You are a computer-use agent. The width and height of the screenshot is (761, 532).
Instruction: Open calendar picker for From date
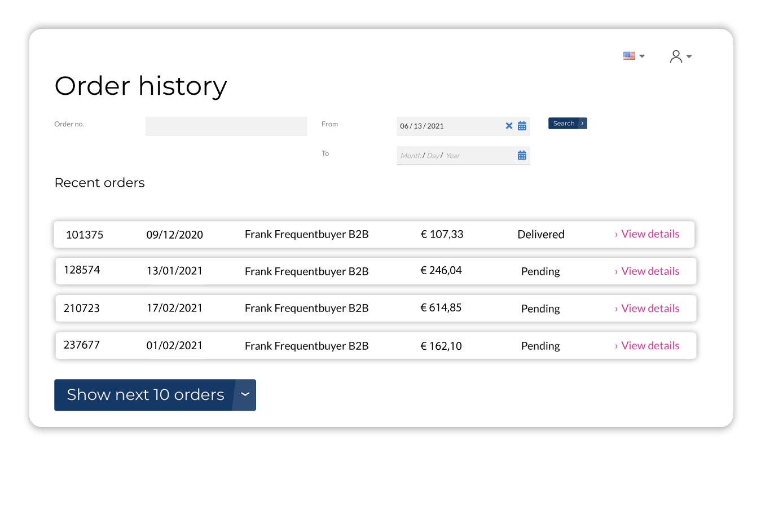[522, 126]
